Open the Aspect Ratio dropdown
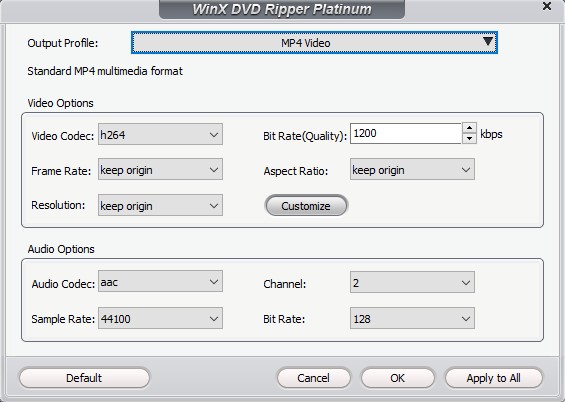Image resolution: width=565 pixels, height=402 pixels. coord(412,169)
